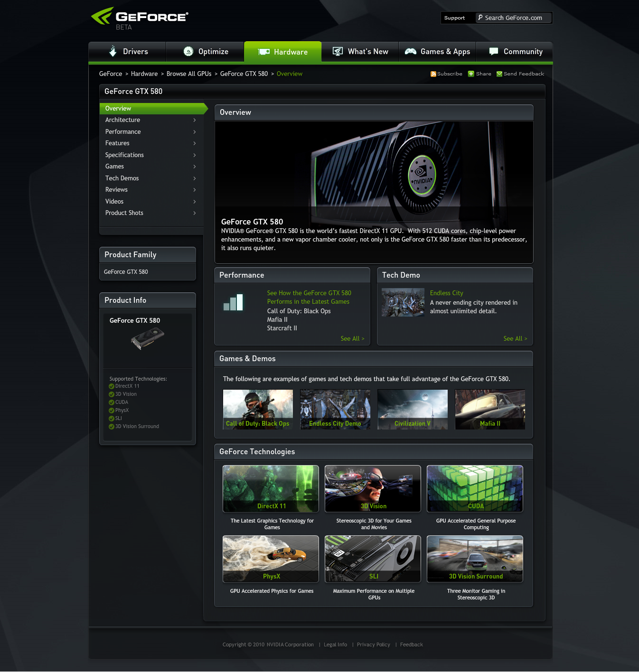Open the SLI technology tile
The height and width of the screenshot is (672, 639).
tap(373, 559)
